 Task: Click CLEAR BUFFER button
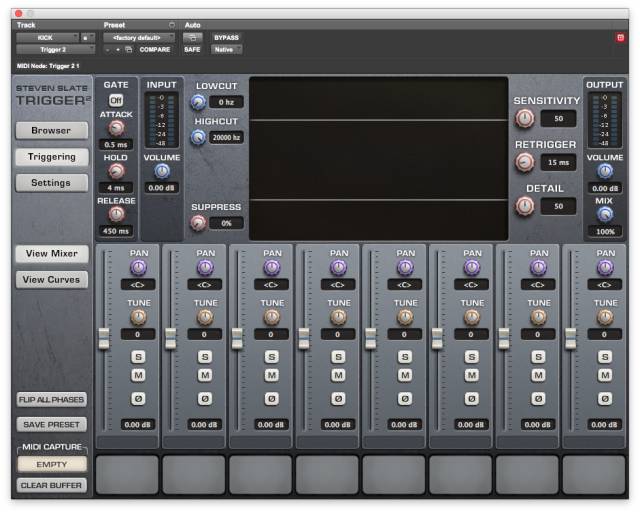52,485
